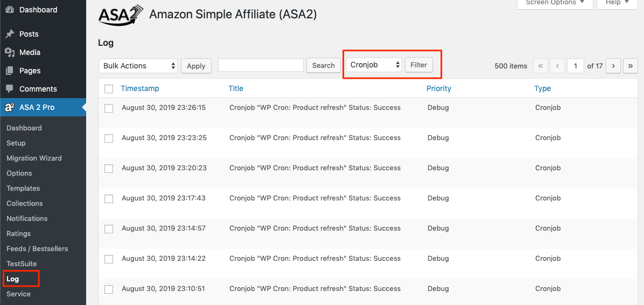Click timestamp August 30, 2019 23:23:25
Viewport: 644px width, 305px height.
tap(164, 138)
